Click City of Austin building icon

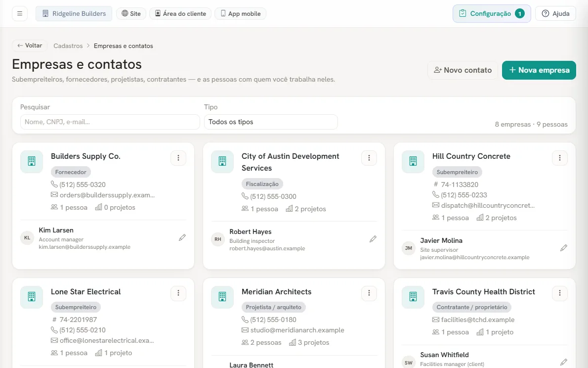(222, 161)
